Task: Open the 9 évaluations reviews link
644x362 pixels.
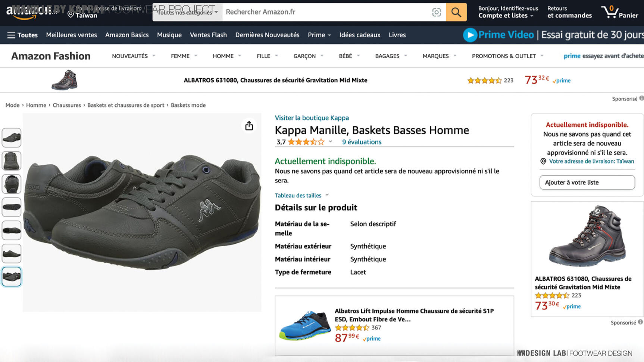Action: (362, 142)
